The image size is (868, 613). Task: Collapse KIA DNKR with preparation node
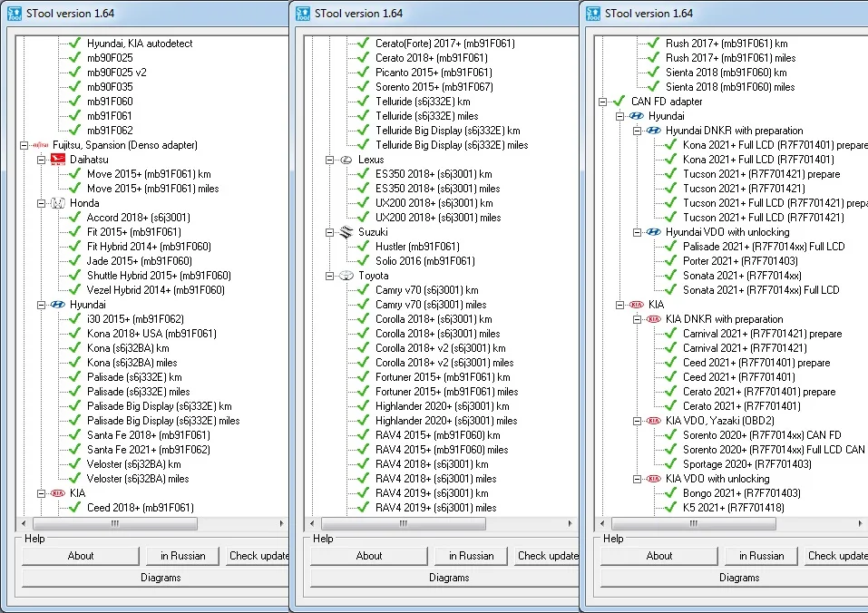pos(637,320)
